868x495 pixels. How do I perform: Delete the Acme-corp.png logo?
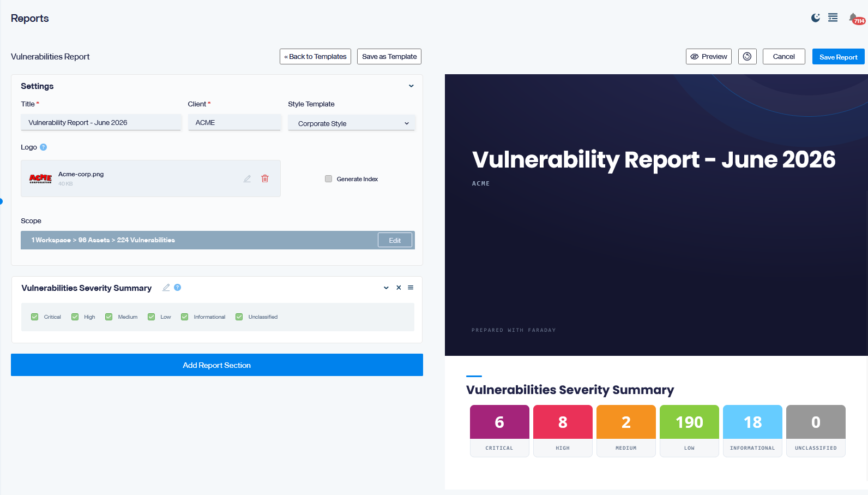pos(265,179)
